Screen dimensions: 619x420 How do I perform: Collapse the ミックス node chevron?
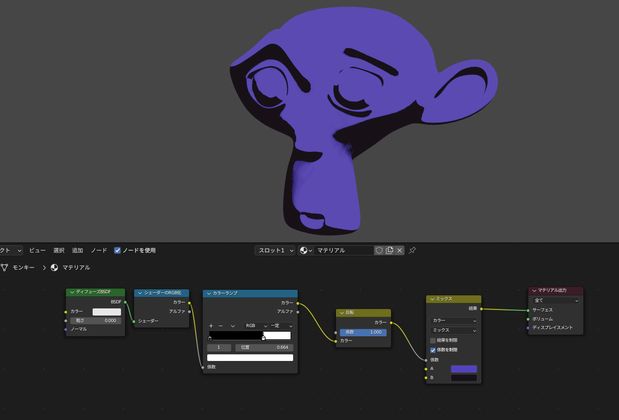[432, 299]
